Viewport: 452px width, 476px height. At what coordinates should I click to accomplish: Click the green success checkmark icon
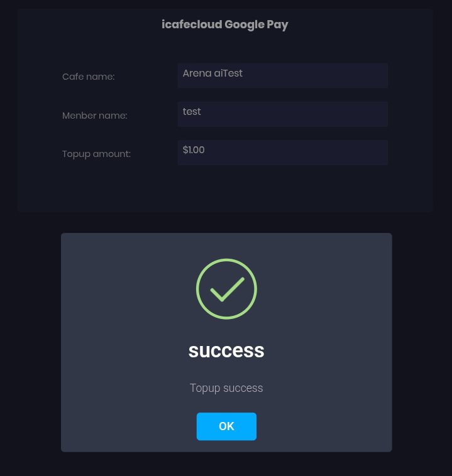coord(226,289)
